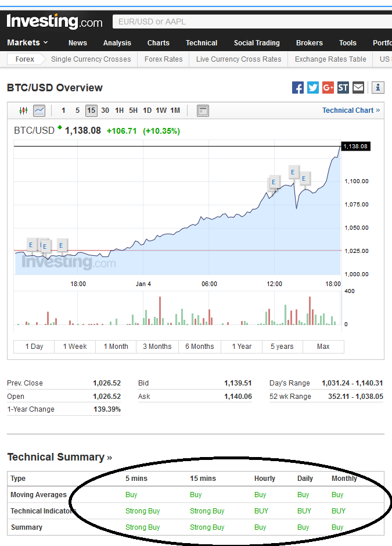This screenshot has width=392, height=546.
Task: Click the +10.35% change value
Action: coord(161,131)
